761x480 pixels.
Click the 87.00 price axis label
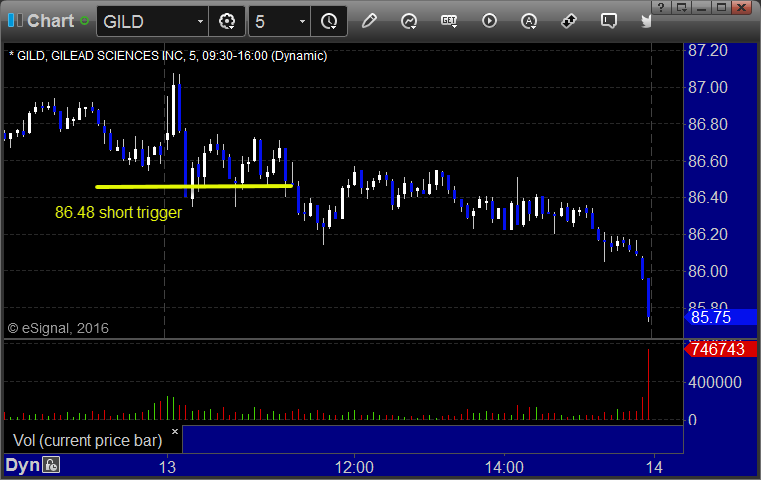(708, 87)
